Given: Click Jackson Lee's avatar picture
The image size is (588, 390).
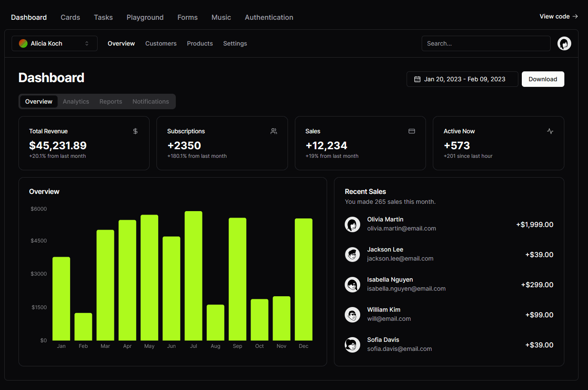Looking at the screenshot, I should click(352, 255).
